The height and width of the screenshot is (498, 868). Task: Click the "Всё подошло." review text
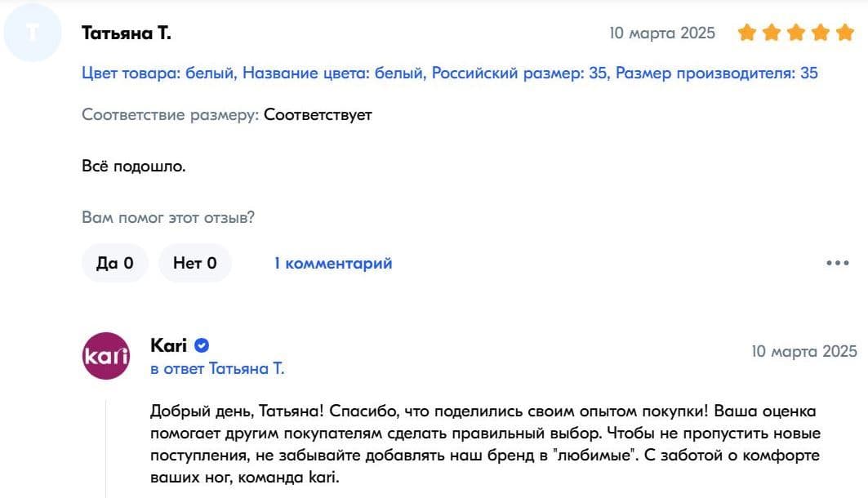tap(134, 167)
